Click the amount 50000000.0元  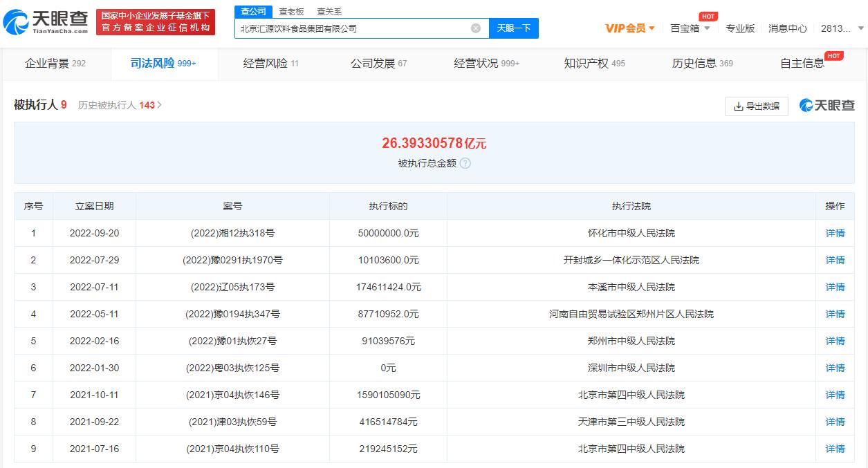tap(389, 233)
